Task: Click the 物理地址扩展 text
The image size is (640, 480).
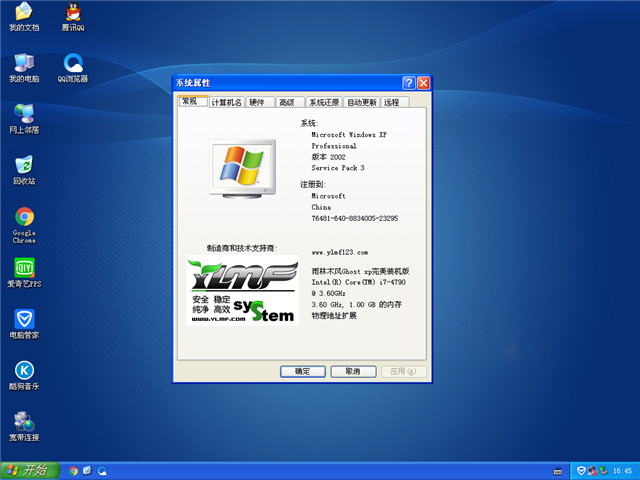Action: (334, 316)
